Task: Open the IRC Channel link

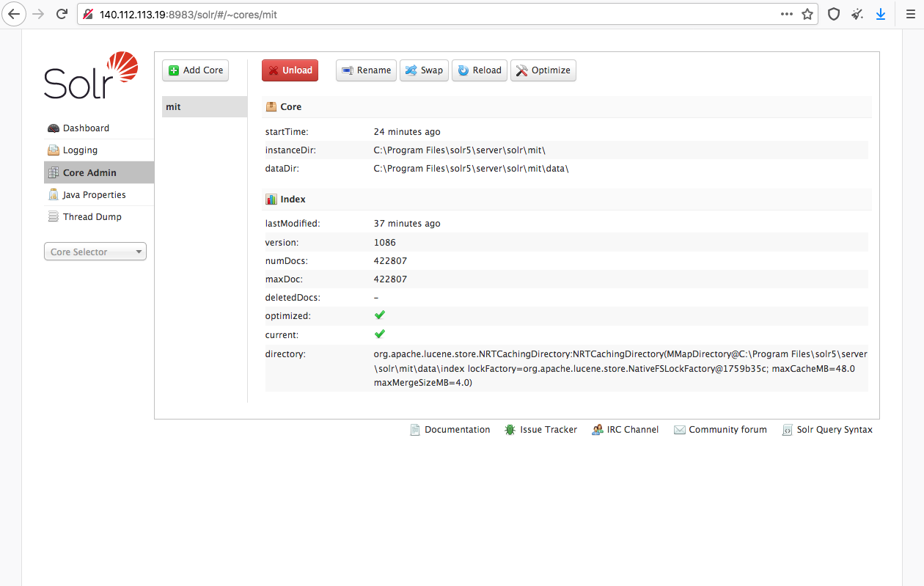Action: click(x=626, y=430)
